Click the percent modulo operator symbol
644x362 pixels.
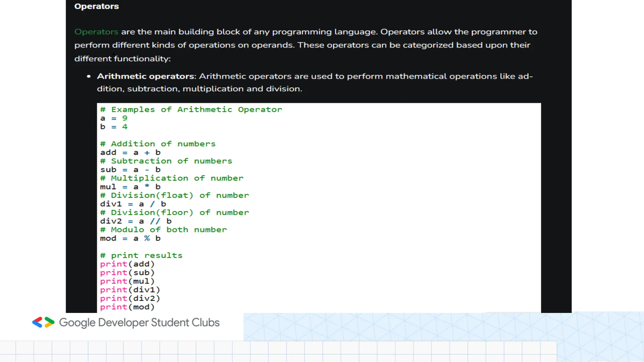(x=147, y=239)
